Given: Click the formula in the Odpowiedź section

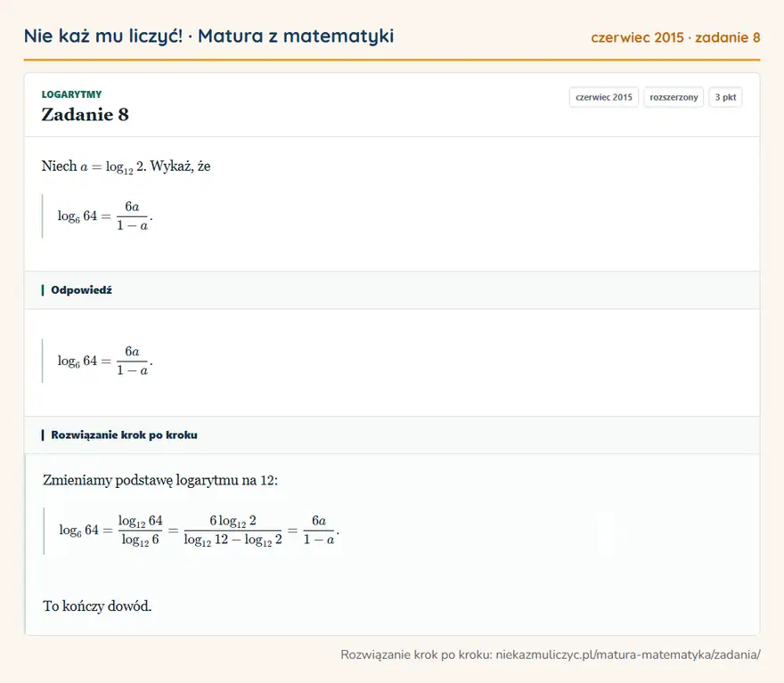Looking at the screenshot, I should (x=105, y=361).
